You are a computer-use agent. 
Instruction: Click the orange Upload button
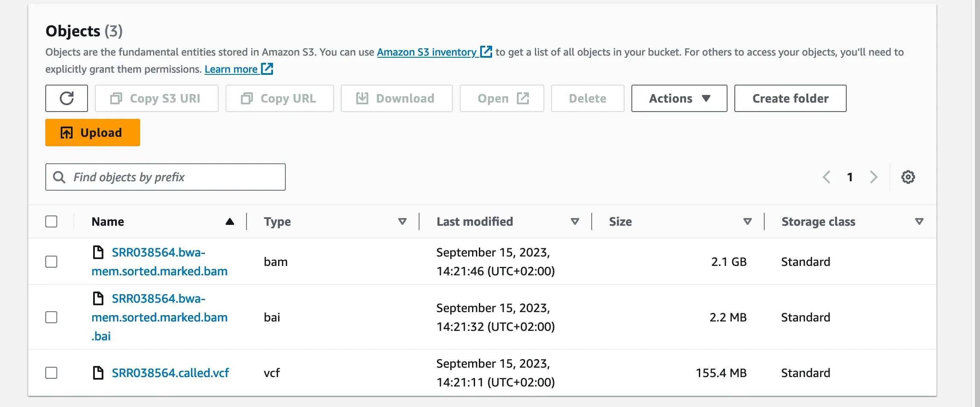(93, 133)
